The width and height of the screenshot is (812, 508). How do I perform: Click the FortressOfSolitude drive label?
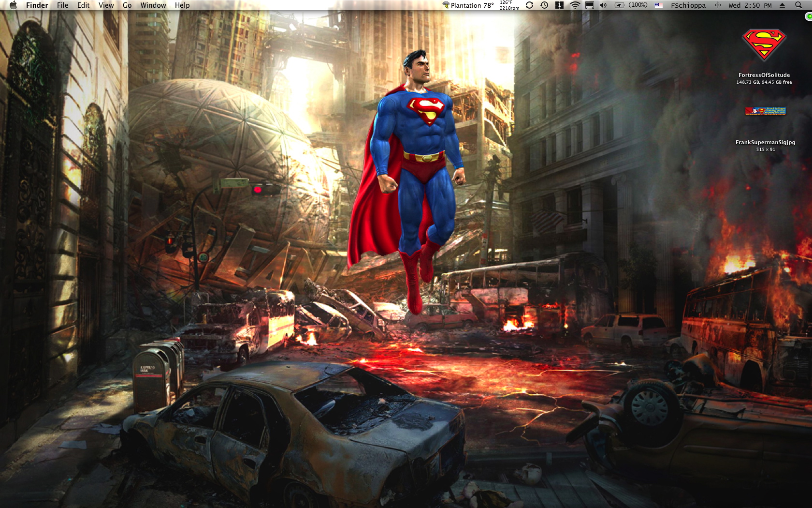[764, 75]
